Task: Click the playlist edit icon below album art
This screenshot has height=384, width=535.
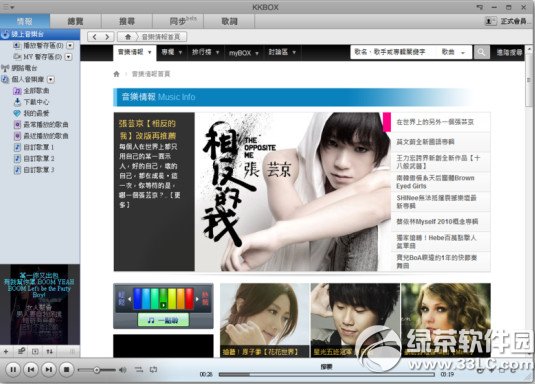Action: point(21,351)
